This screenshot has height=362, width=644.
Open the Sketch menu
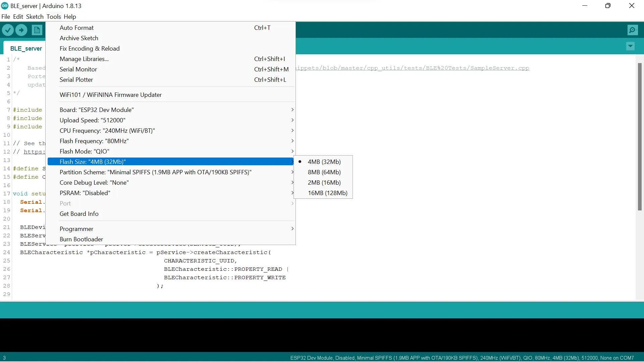(x=35, y=16)
